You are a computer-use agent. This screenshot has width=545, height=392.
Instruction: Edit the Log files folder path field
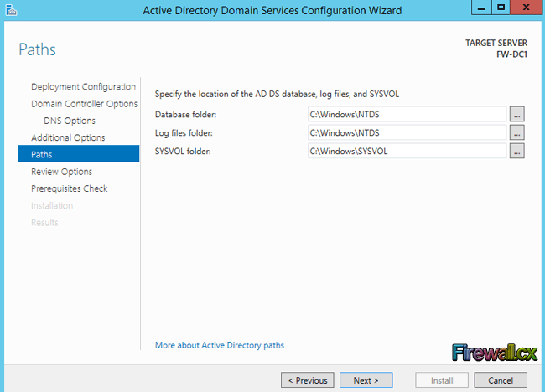tap(407, 132)
